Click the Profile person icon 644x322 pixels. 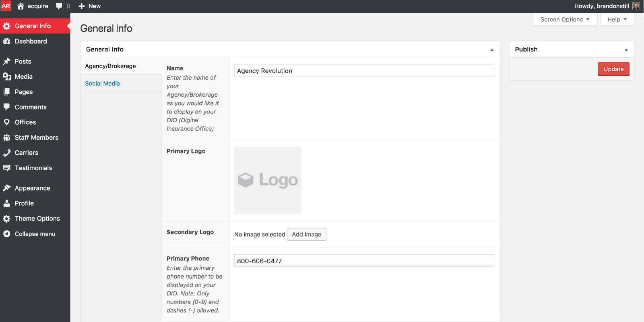coord(6,203)
